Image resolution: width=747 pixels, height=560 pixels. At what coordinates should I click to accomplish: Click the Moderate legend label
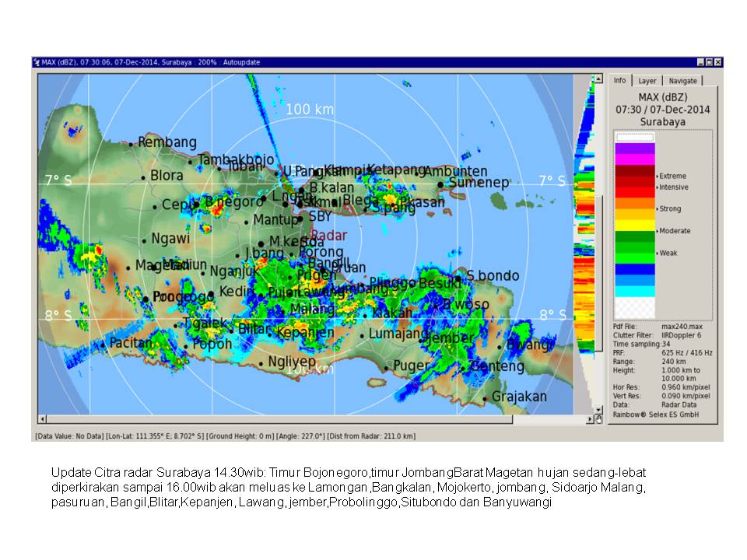point(675,231)
